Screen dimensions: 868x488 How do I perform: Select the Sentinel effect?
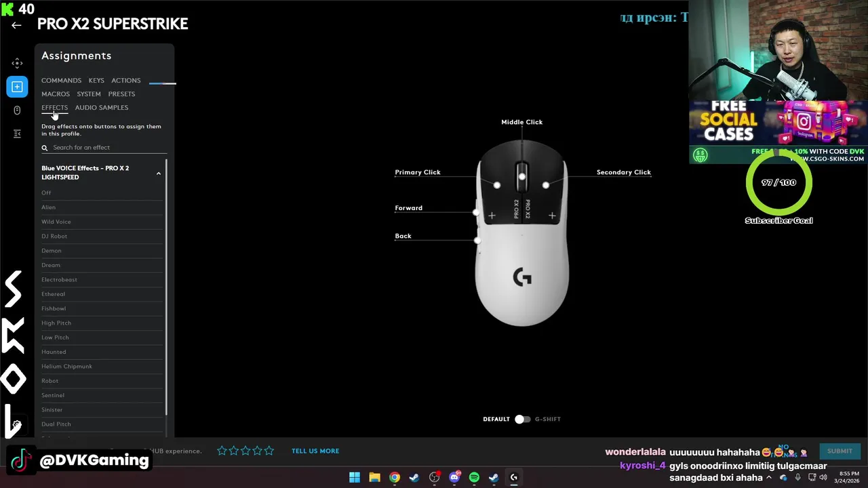[102, 395]
